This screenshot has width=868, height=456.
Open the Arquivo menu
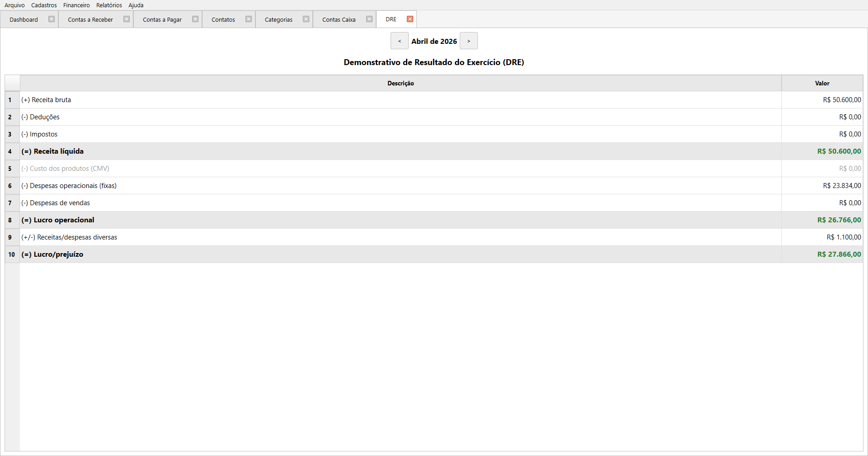(x=14, y=5)
